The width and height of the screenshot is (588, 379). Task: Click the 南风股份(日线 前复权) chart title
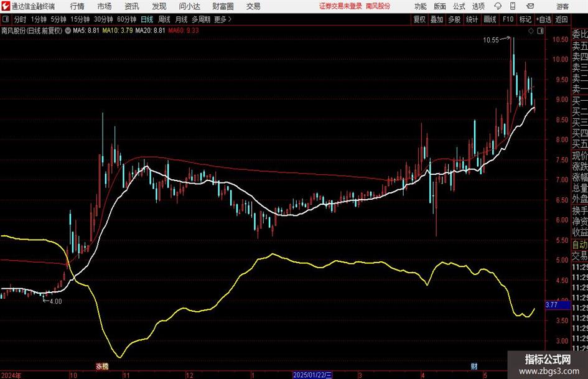[x=32, y=30]
